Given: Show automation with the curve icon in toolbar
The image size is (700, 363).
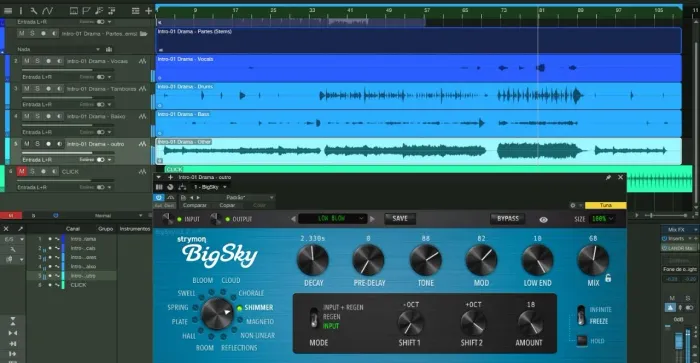Looking at the screenshot, I should click(47, 10).
